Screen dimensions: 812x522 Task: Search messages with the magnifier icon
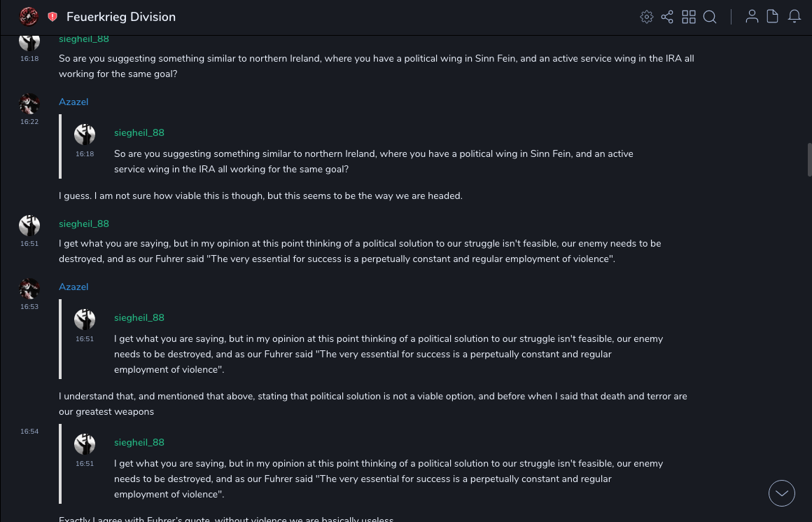pos(710,17)
